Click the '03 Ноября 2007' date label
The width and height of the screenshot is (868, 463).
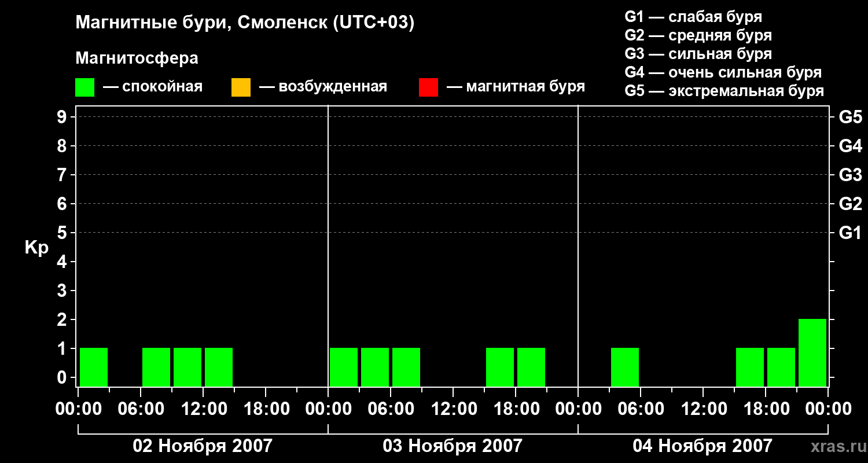[x=453, y=446]
